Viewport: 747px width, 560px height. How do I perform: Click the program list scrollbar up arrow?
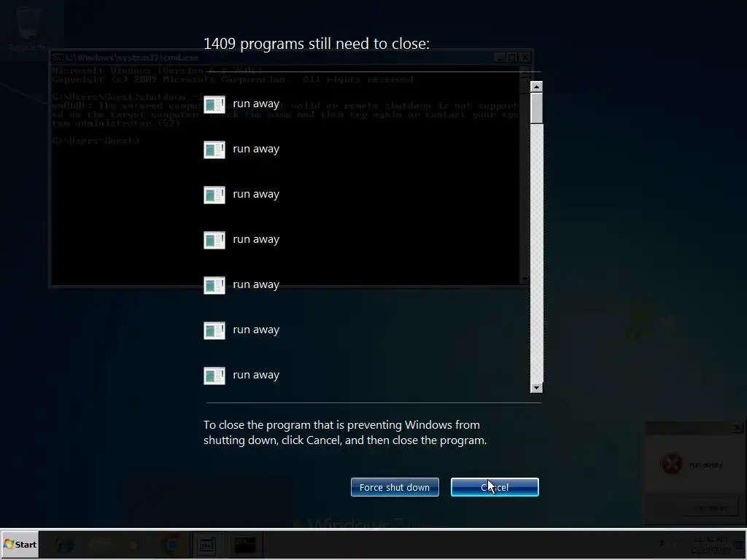(x=536, y=87)
